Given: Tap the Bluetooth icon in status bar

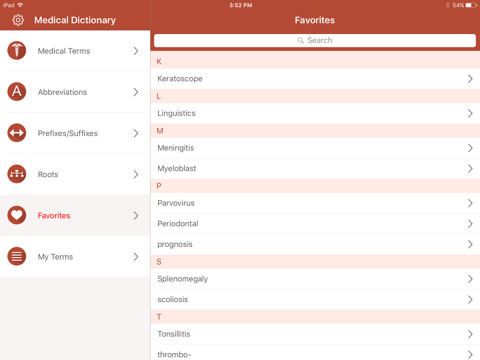Looking at the screenshot, I should point(448,5).
